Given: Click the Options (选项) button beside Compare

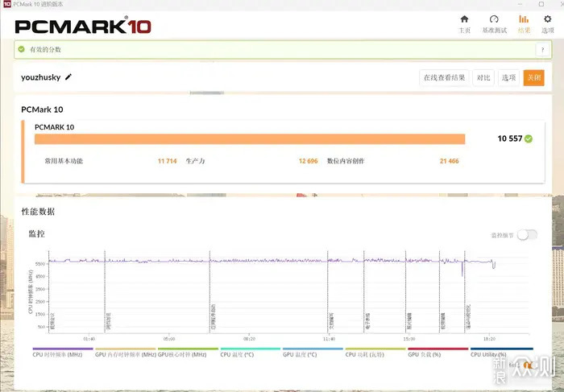Looking at the screenshot, I should click(x=508, y=77).
